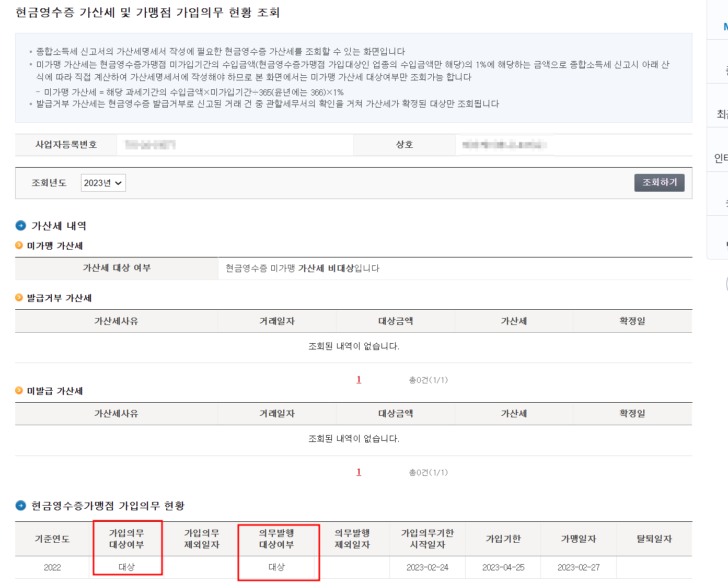Click the 가맹일자 column header
728x584 pixels.
tap(579, 539)
